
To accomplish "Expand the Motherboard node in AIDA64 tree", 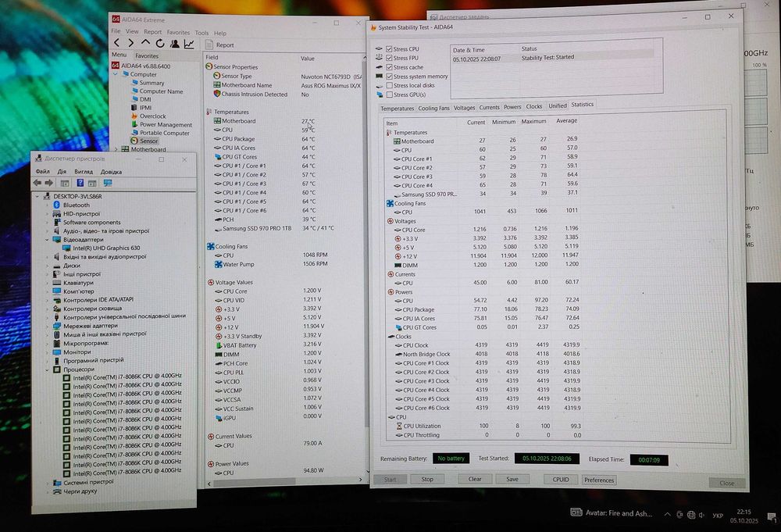I will 116,149.
